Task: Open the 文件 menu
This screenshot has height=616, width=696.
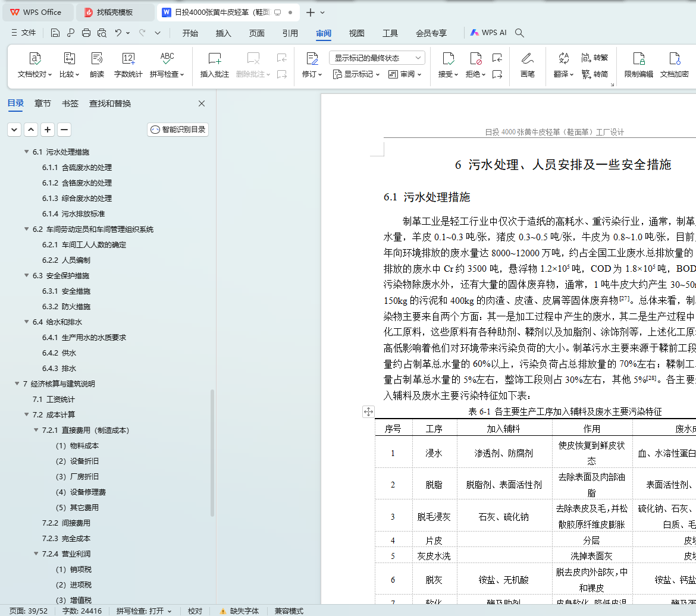Action: (24, 33)
